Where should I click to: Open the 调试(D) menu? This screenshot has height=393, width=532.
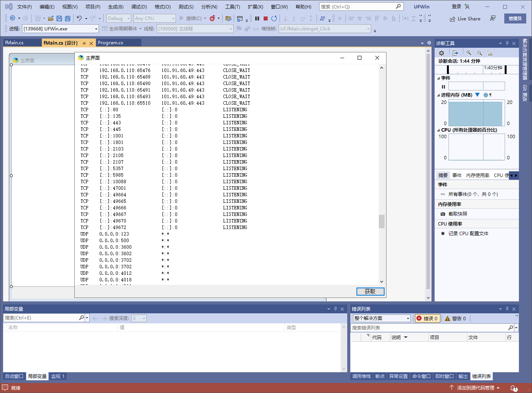coord(139,7)
